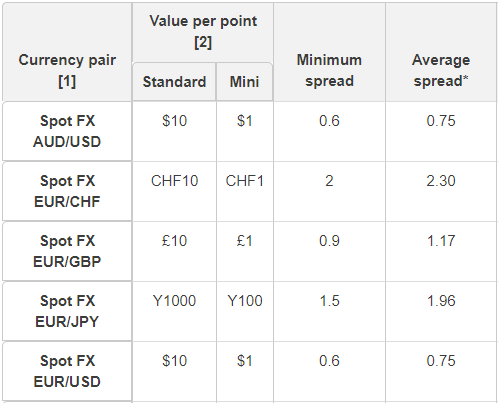
Task: Open the Spot FX AUD/USD row label
Action: pyautogui.click(x=67, y=131)
